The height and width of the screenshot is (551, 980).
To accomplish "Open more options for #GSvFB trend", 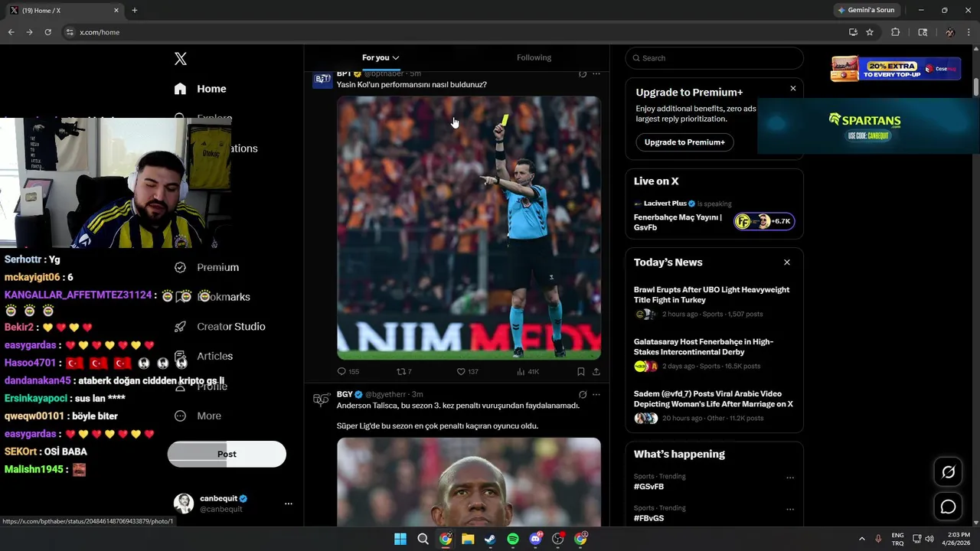I will coord(790,478).
